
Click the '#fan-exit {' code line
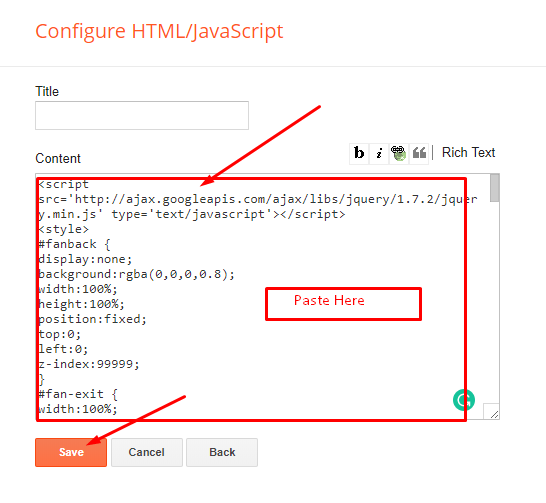click(x=78, y=394)
